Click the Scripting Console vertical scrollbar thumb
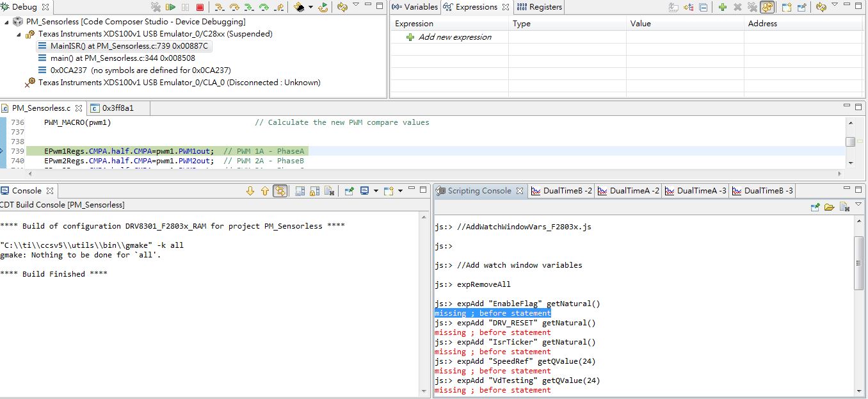Image resolution: width=868 pixels, height=399 pixels. (x=859, y=263)
